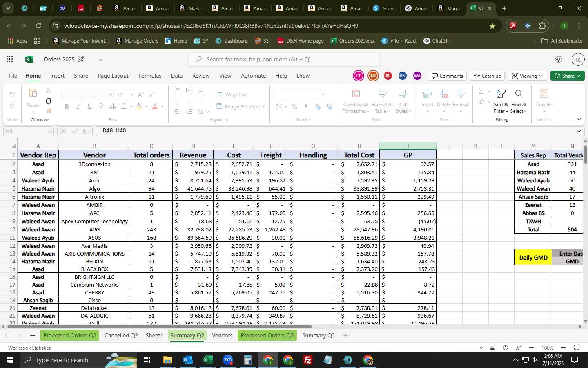This screenshot has height=368, width=588.
Task: Click the Copy icon in Clipboard group
Action: tap(48, 101)
